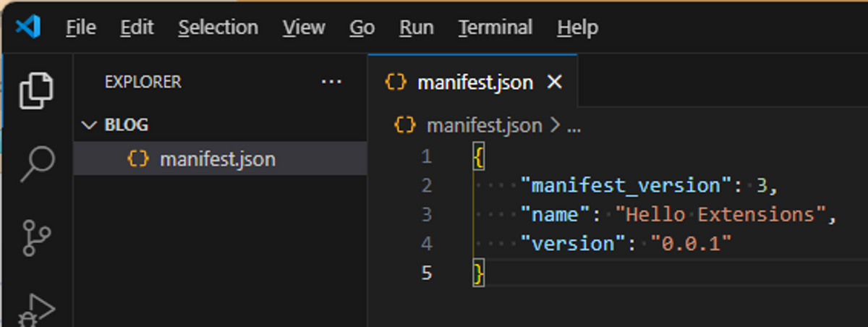The width and height of the screenshot is (868, 327).
Task: Open the Selection menu
Action: tap(218, 27)
